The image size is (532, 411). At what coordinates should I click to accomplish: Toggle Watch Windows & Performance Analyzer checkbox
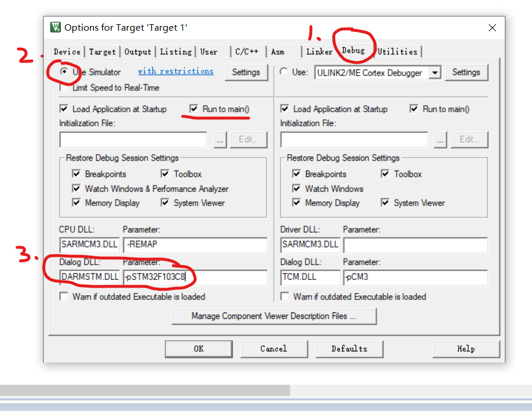pos(76,188)
